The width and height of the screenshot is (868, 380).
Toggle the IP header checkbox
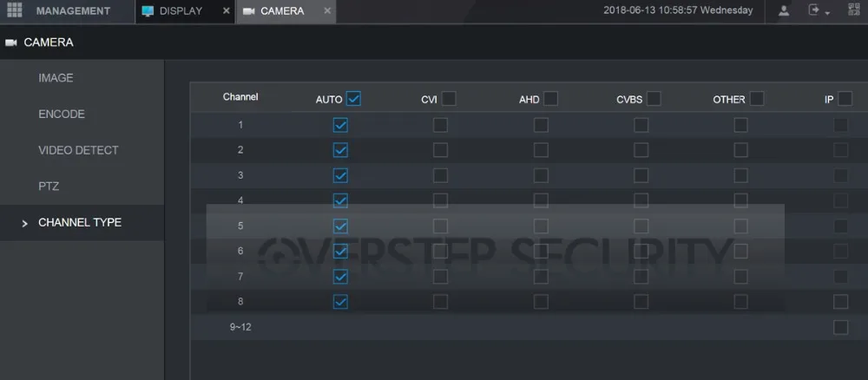(845, 99)
